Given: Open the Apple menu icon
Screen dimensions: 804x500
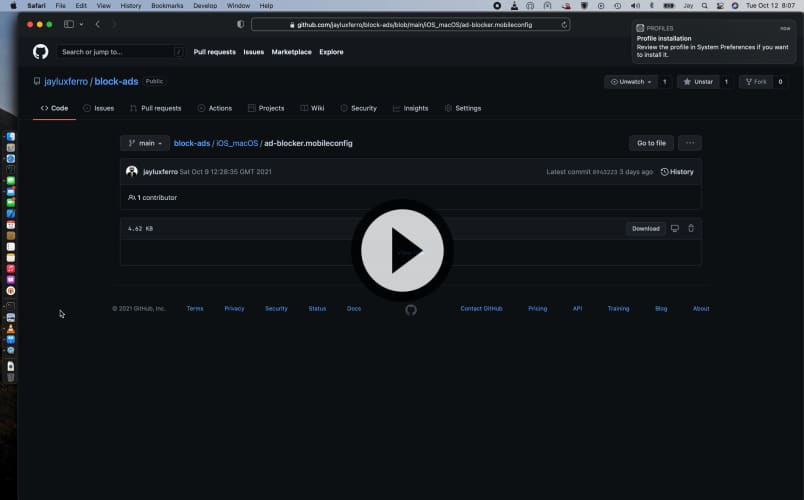Looking at the screenshot, I should pos(13,6).
